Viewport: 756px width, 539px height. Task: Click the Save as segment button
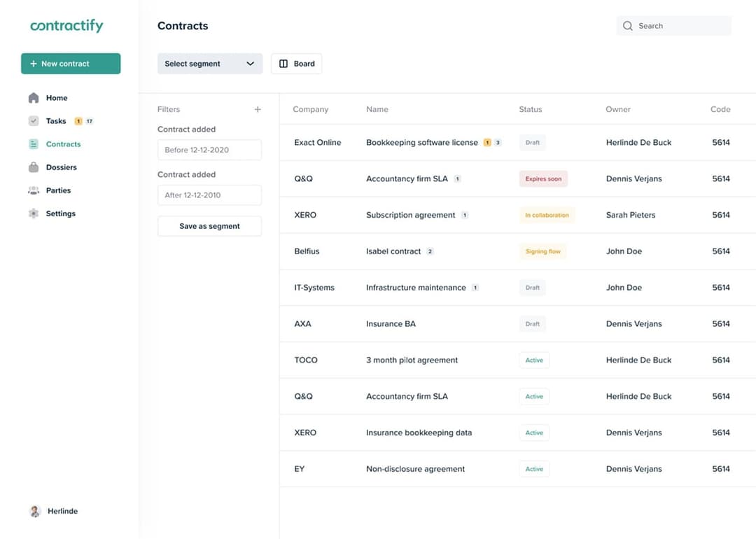pyautogui.click(x=209, y=226)
